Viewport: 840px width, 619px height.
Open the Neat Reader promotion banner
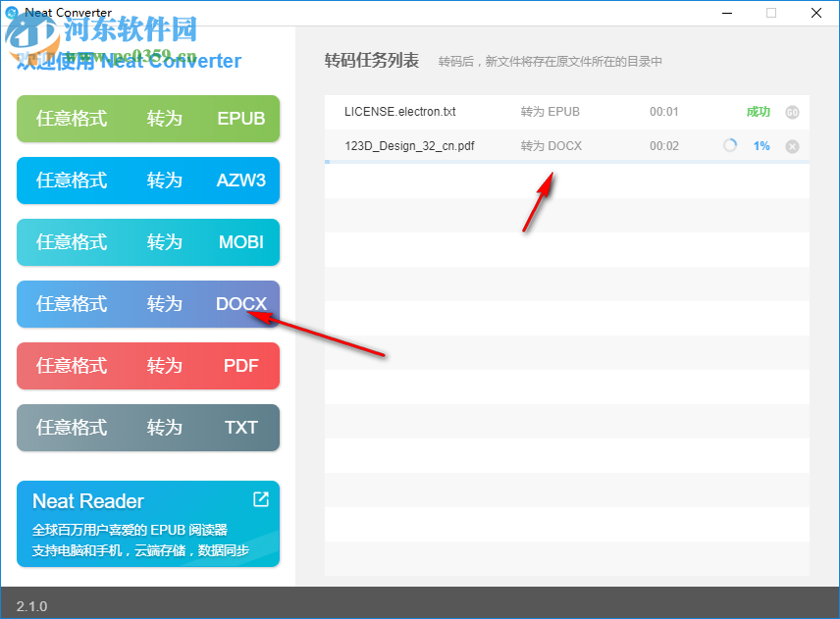click(x=147, y=524)
